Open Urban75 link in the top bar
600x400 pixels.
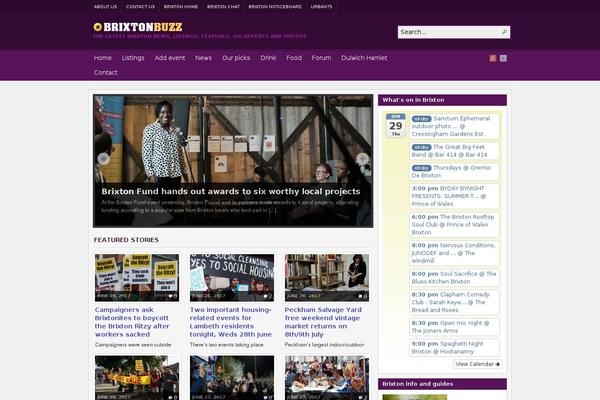pyautogui.click(x=321, y=7)
